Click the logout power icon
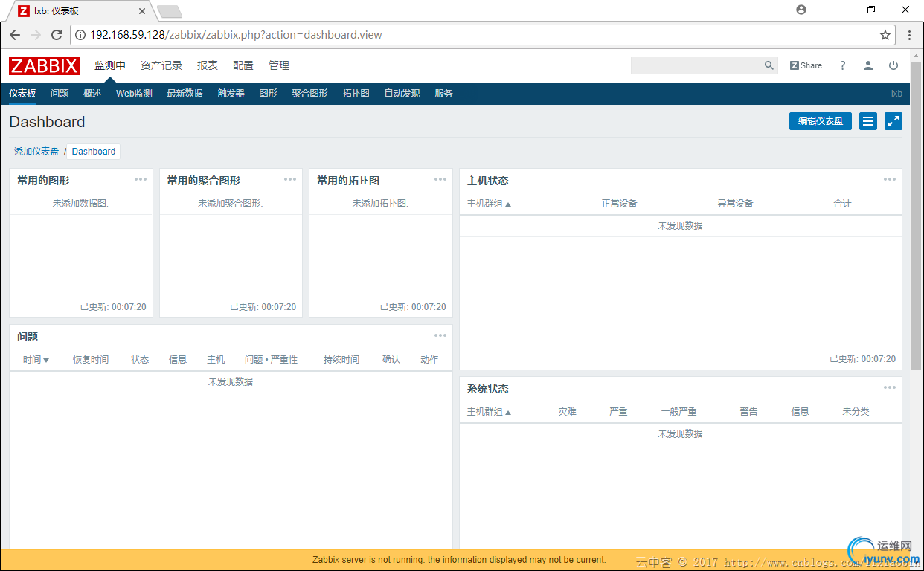 point(893,65)
